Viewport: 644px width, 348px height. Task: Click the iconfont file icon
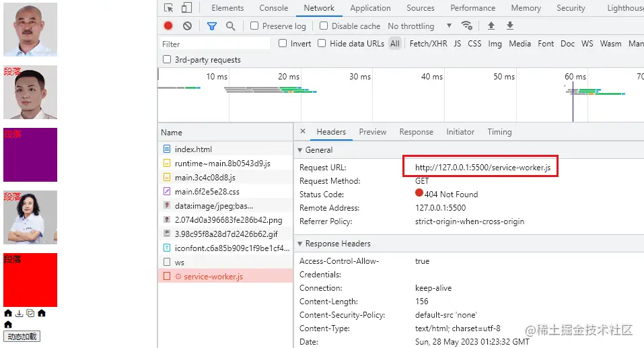pyautogui.click(x=167, y=248)
